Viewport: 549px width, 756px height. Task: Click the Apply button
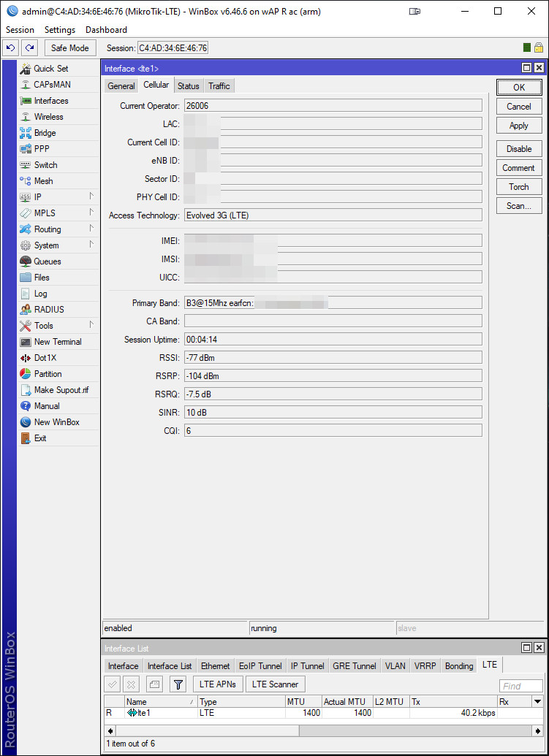coord(519,126)
